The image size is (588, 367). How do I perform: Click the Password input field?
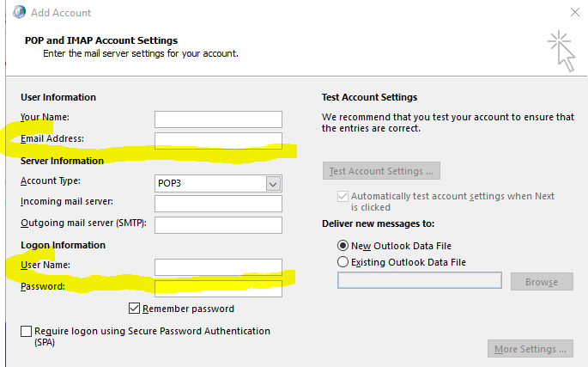218,289
